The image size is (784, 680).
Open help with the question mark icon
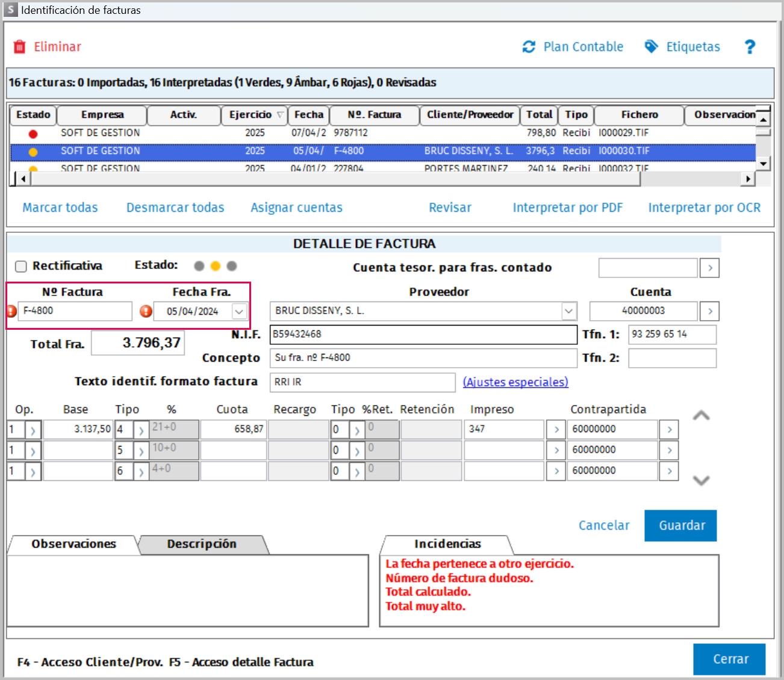point(750,47)
